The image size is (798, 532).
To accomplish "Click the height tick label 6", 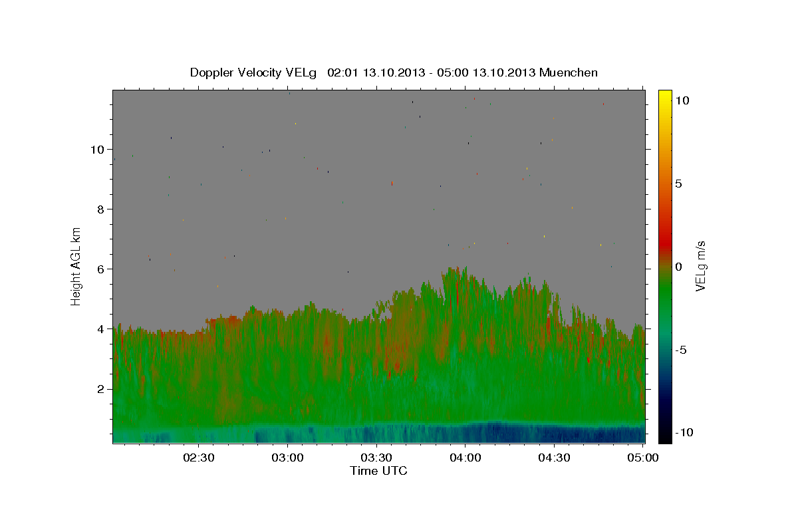I will click(x=100, y=269).
